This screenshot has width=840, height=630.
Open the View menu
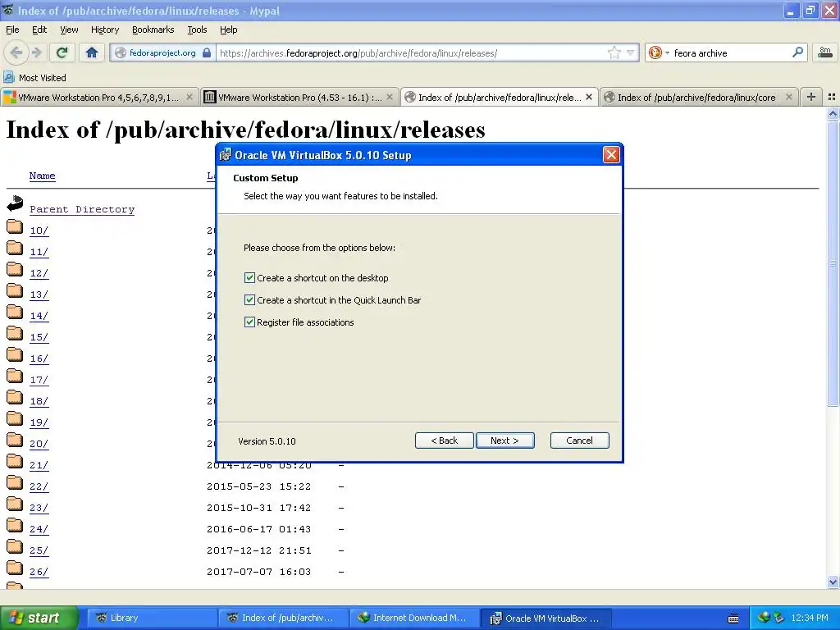pyautogui.click(x=69, y=30)
